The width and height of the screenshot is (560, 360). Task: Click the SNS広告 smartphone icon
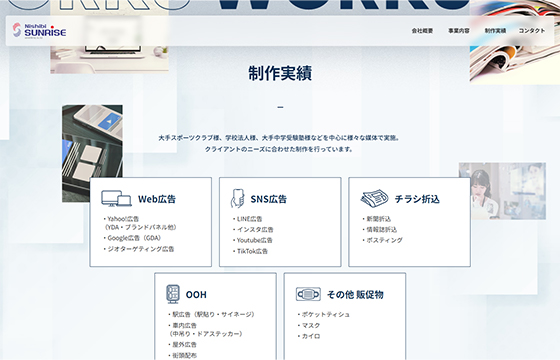(238, 198)
